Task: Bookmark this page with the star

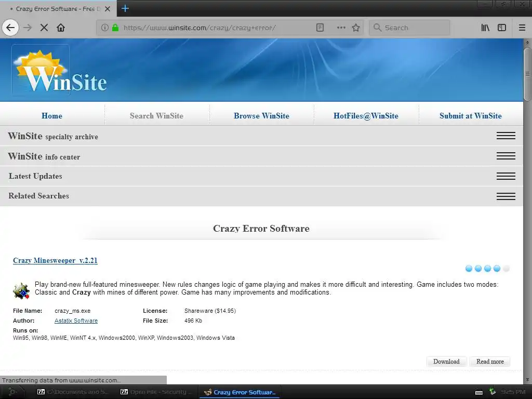Action: pos(355,28)
